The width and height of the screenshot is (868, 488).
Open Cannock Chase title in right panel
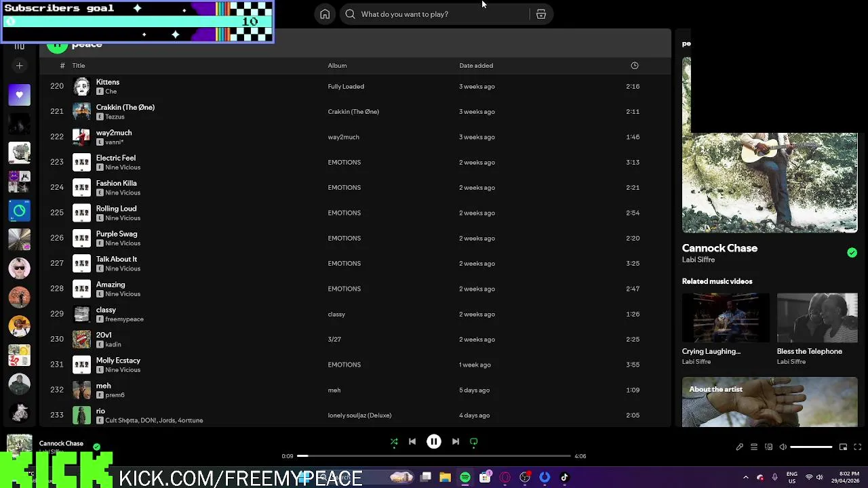click(x=719, y=248)
